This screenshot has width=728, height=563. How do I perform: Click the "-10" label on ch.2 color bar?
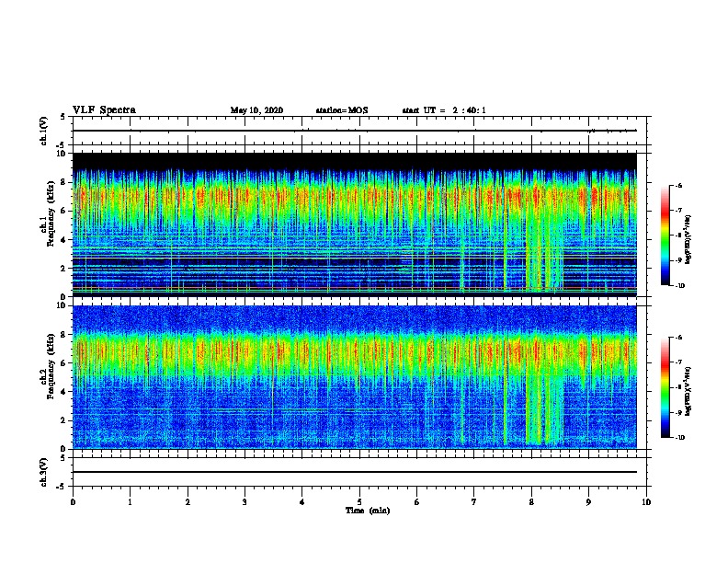pyautogui.click(x=679, y=438)
